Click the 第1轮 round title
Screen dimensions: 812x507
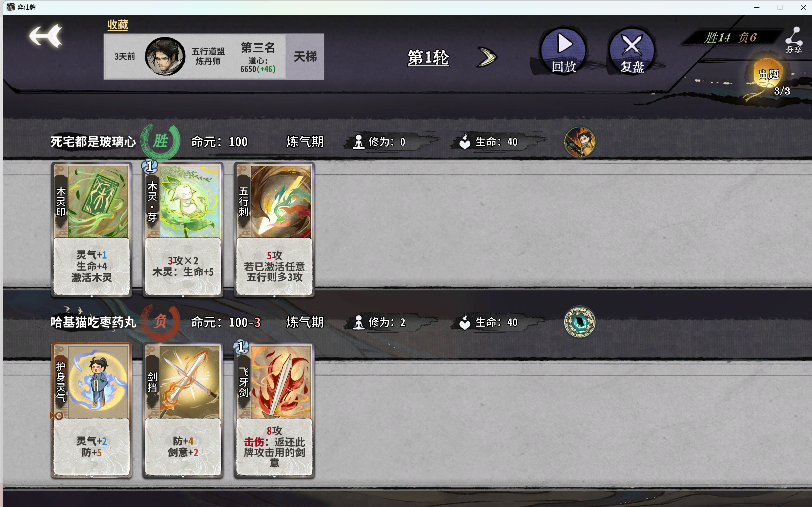[428, 58]
